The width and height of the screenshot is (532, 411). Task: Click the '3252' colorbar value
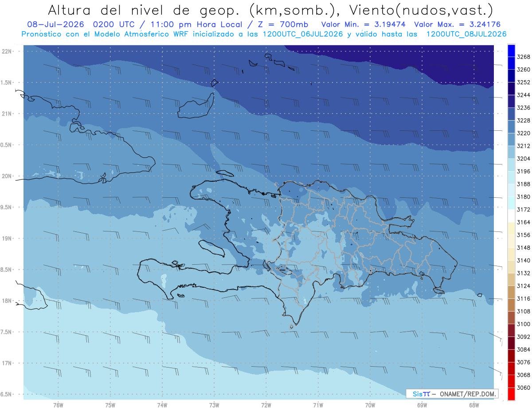(x=523, y=82)
